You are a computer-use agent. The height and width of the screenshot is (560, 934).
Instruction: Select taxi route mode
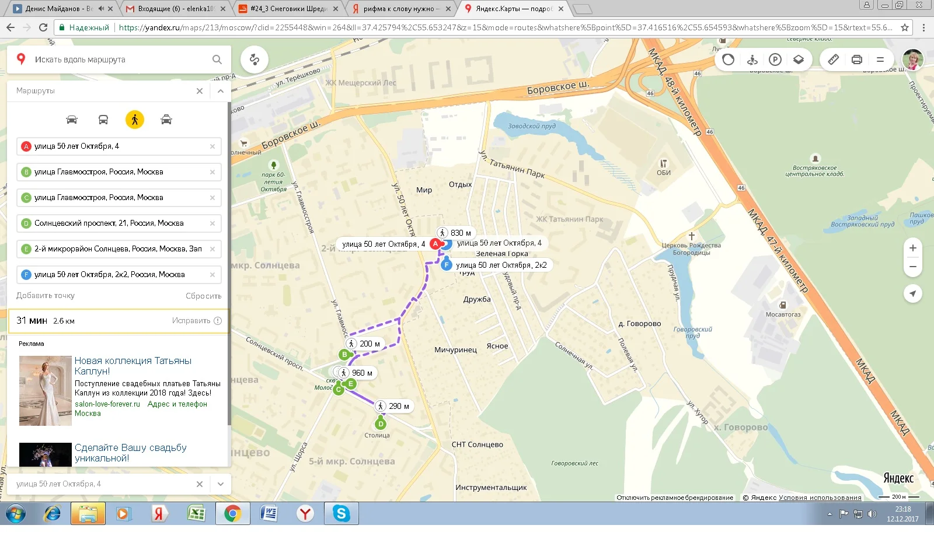(x=166, y=120)
